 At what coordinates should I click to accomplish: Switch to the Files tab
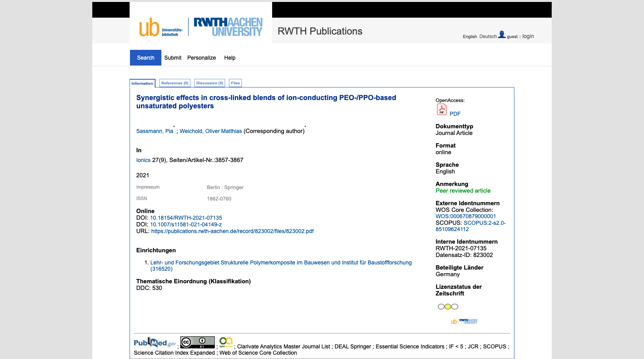click(235, 83)
